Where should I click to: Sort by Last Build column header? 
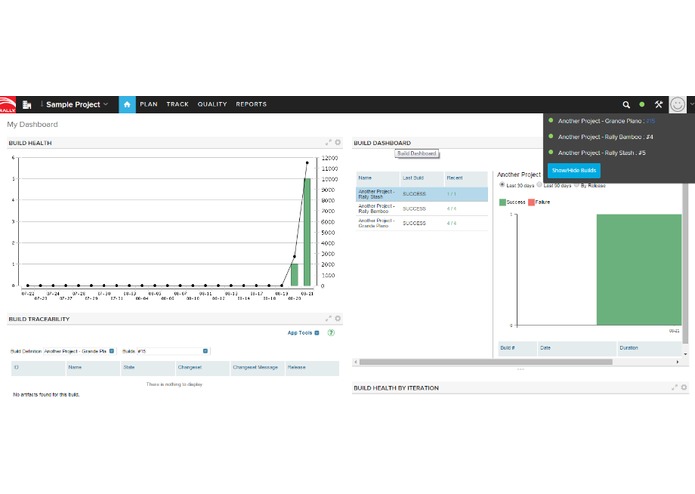click(x=422, y=179)
